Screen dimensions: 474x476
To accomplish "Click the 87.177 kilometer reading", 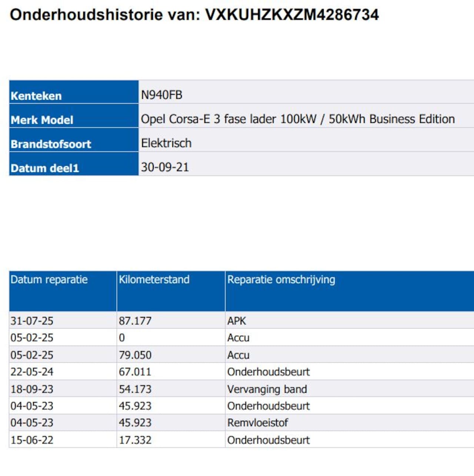I will [135, 321].
